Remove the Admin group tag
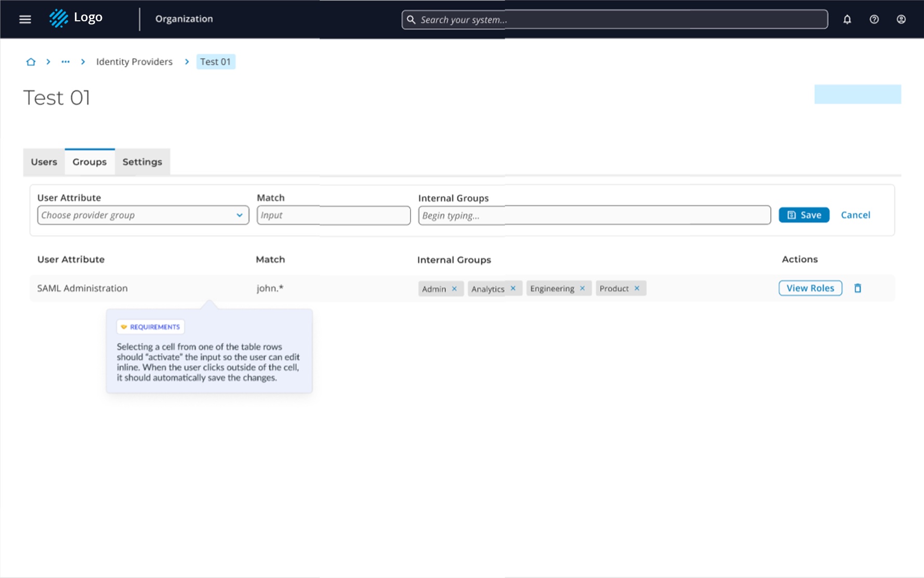The height and width of the screenshot is (578, 924). tap(454, 289)
